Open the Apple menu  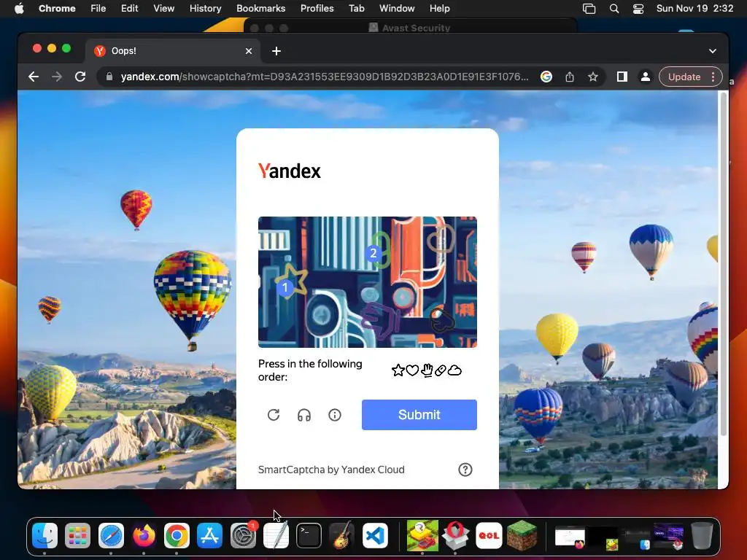point(19,9)
